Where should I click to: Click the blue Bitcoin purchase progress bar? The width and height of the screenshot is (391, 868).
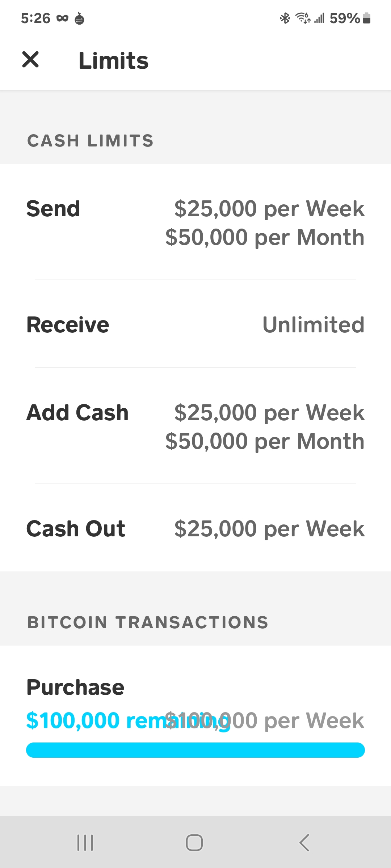coord(195,750)
